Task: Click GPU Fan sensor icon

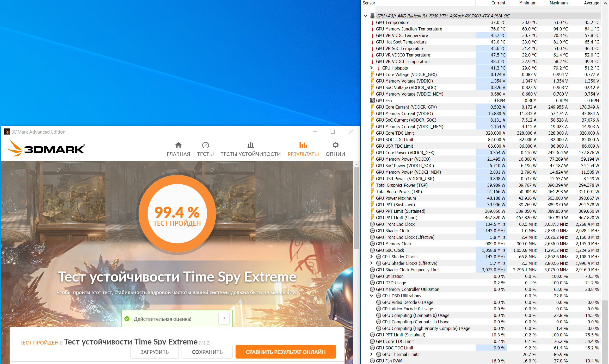Action: coord(372,101)
